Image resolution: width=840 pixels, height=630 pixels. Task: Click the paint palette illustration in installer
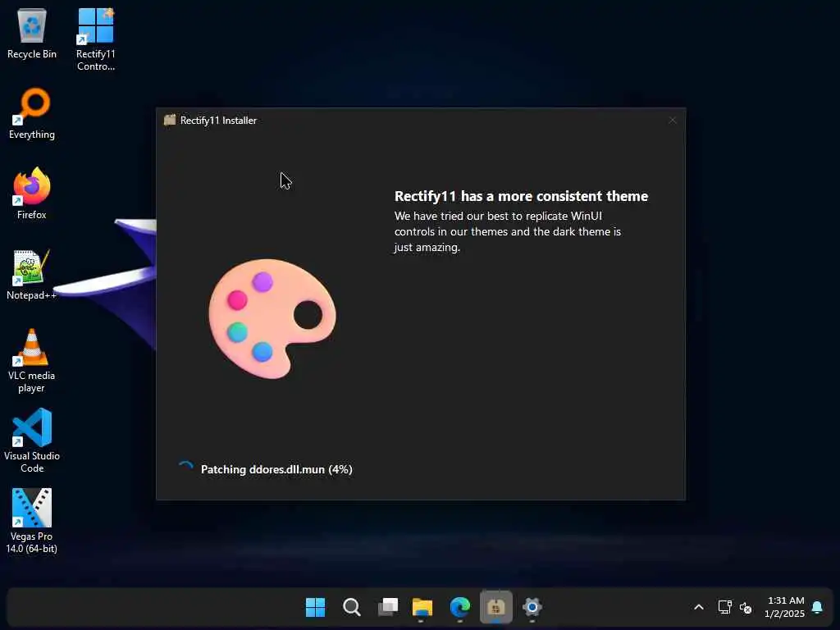(x=272, y=319)
